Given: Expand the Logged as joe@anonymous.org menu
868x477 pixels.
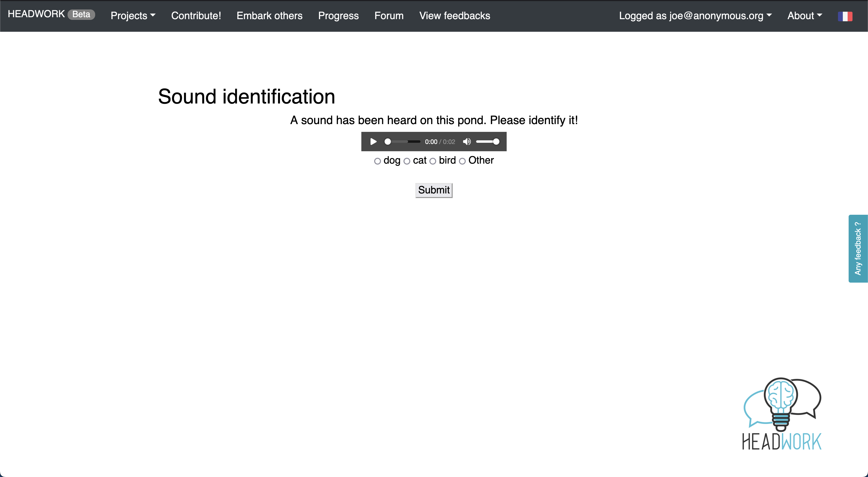Looking at the screenshot, I should click(x=695, y=16).
